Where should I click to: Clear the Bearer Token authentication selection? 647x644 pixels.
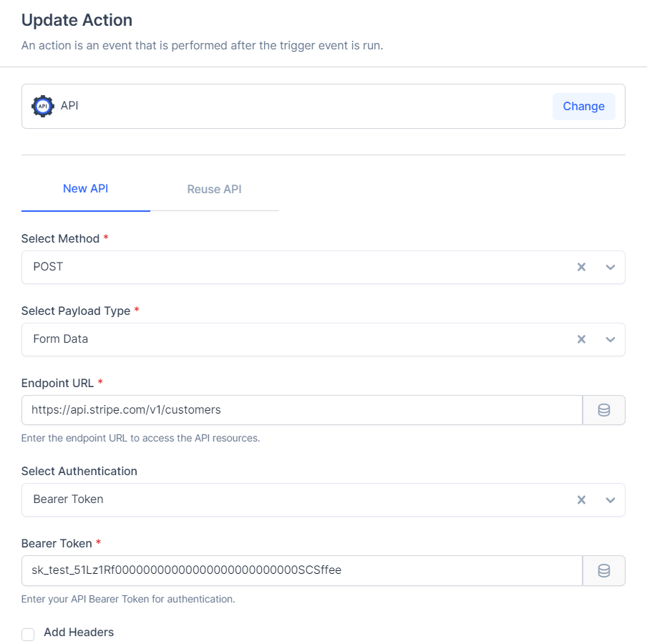pyautogui.click(x=581, y=499)
